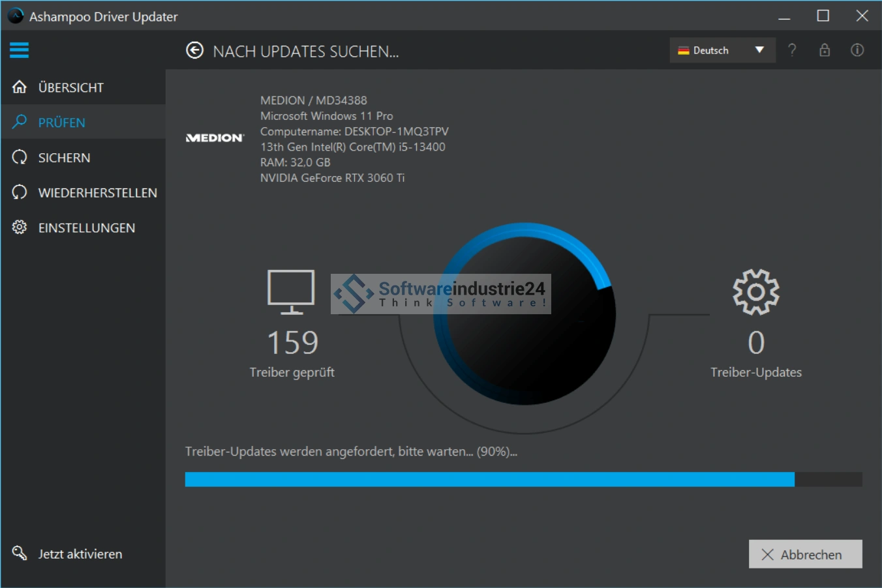Click the Jetzt aktivieren link
Image resolution: width=882 pixels, height=588 pixels.
pos(80,554)
